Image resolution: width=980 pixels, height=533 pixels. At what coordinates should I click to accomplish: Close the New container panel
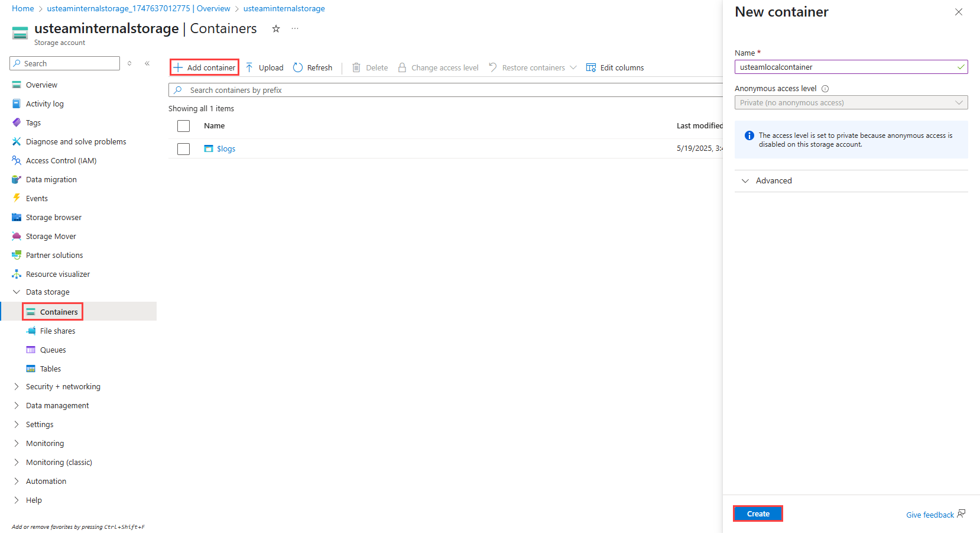(959, 12)
